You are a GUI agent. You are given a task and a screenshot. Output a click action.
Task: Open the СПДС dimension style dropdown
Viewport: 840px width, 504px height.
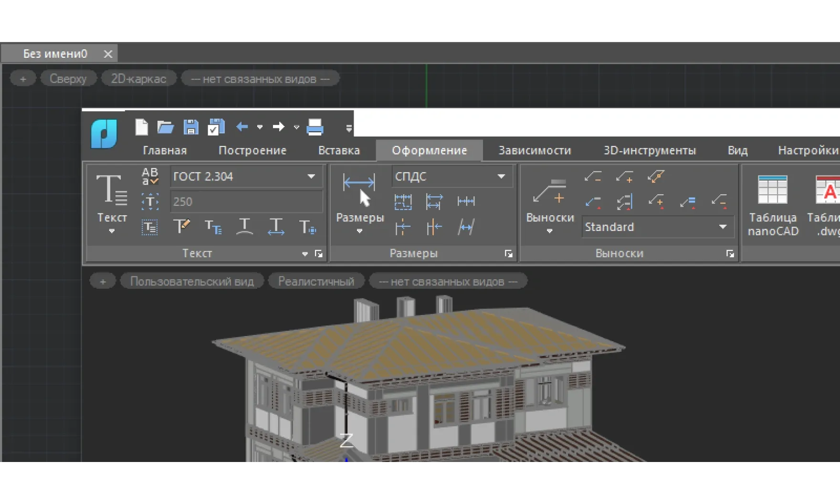pos(501,177)
